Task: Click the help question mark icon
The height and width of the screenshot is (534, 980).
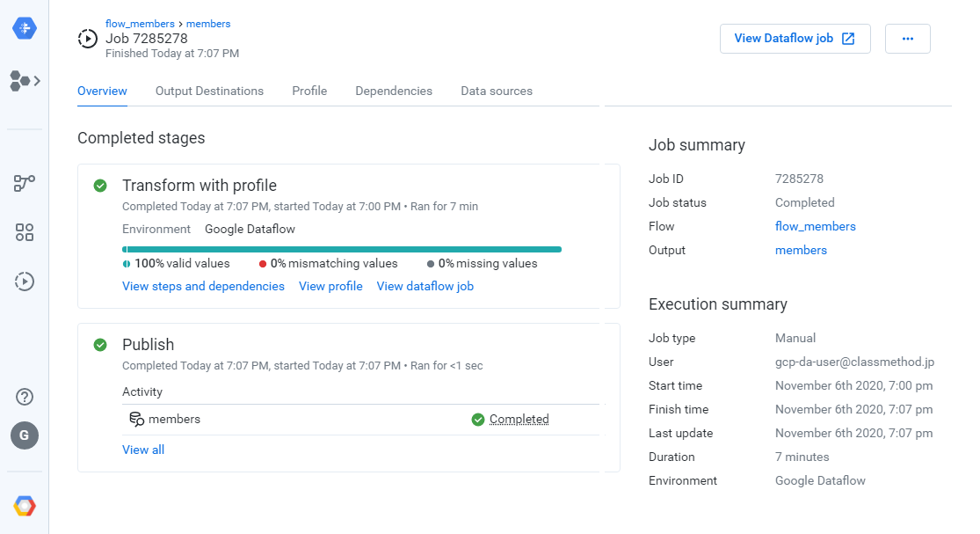Action: point(24,397)
